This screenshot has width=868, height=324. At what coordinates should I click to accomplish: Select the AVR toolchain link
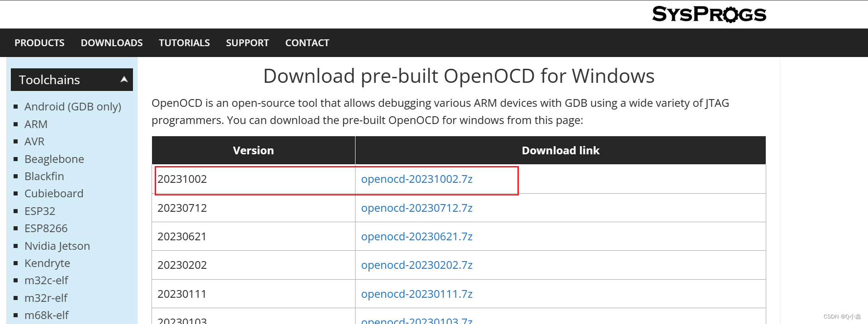[x=34, y=141]
